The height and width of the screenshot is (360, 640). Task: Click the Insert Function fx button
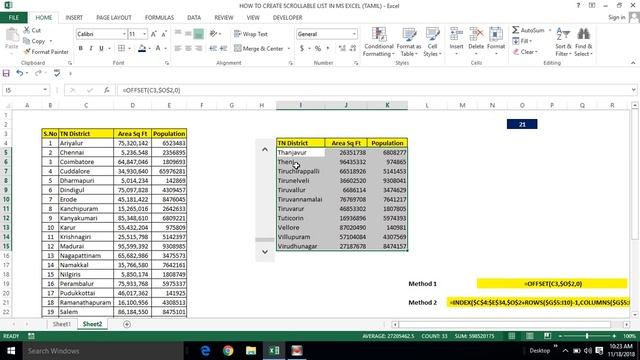click(x=107, y=90)
